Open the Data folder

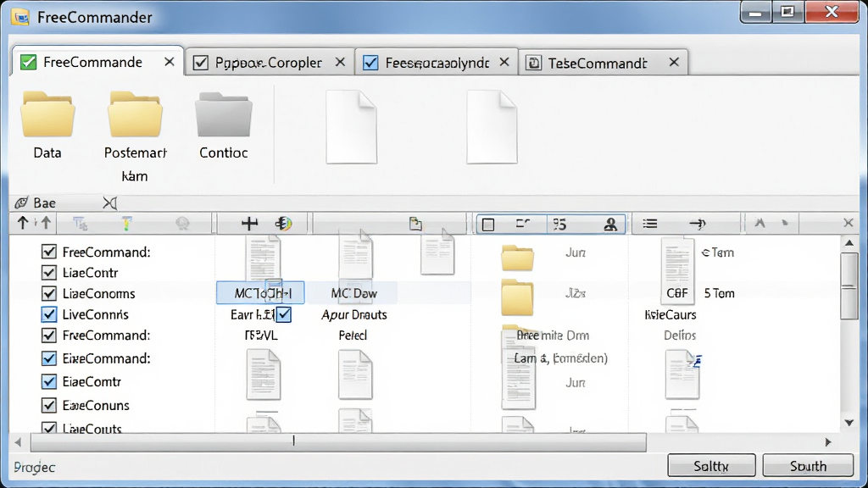tap(47, 115)
